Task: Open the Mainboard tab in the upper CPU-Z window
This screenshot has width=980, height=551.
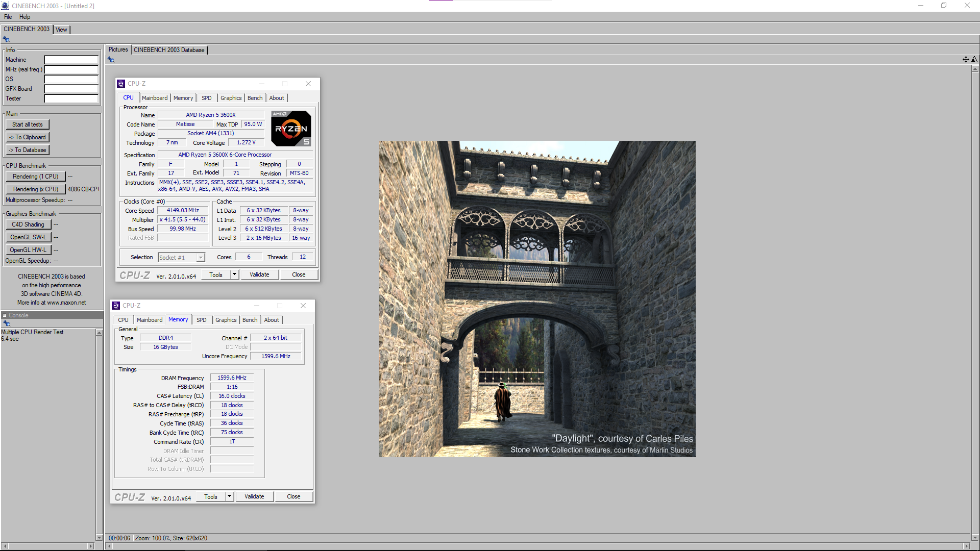Action: pyautogui.click(x=155, y=98)
